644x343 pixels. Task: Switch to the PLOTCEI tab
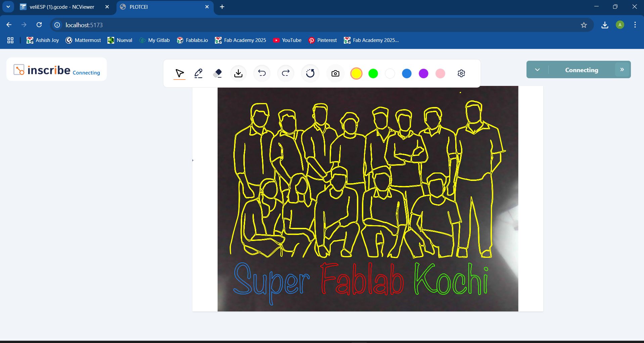[x=160, y=7]
